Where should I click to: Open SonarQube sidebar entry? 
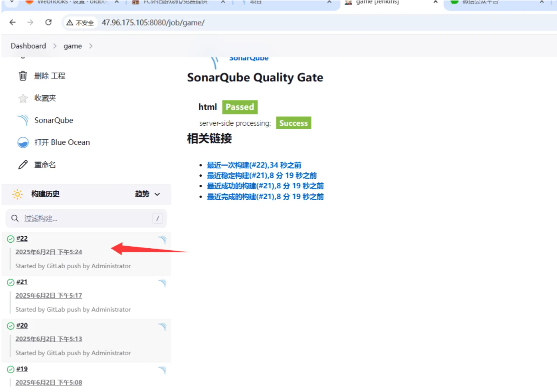(53, 120)
